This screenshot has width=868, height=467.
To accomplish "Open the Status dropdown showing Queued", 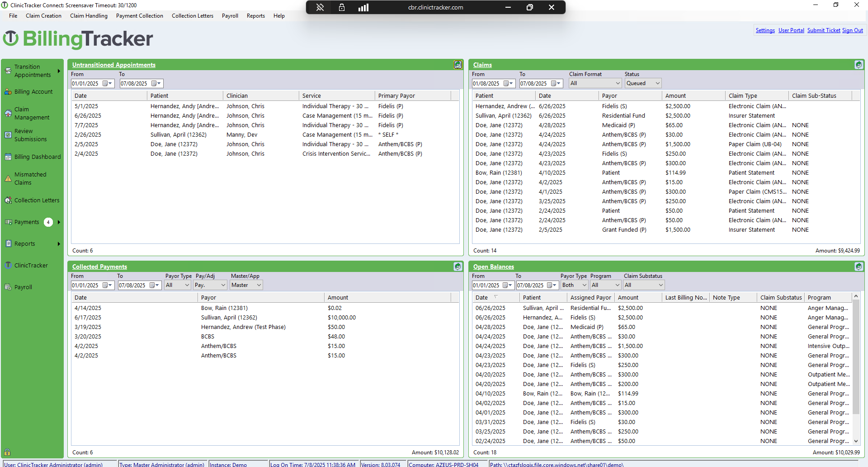I will pyautogui.click(x=642, y=83).
